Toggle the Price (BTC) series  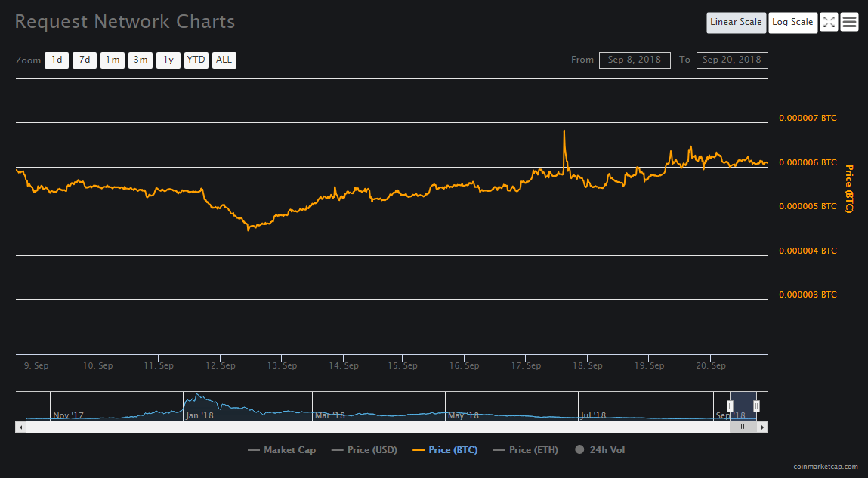[x=445, y=450]
